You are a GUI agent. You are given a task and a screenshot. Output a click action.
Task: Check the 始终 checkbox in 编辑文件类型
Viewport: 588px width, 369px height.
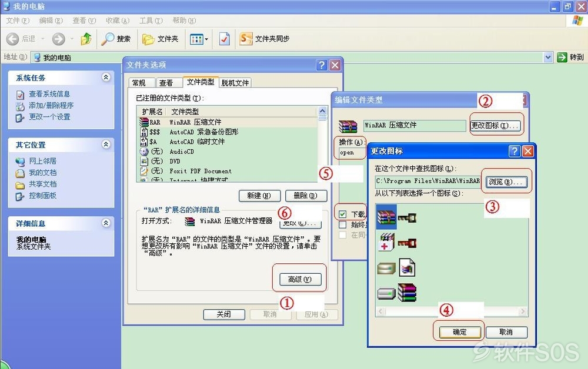342,225
